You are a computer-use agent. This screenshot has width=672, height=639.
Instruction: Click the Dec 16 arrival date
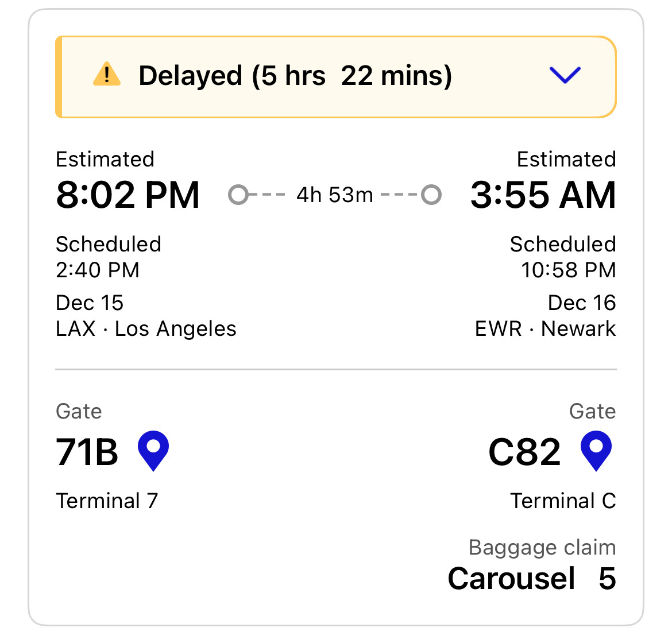[x=581, y=303]
